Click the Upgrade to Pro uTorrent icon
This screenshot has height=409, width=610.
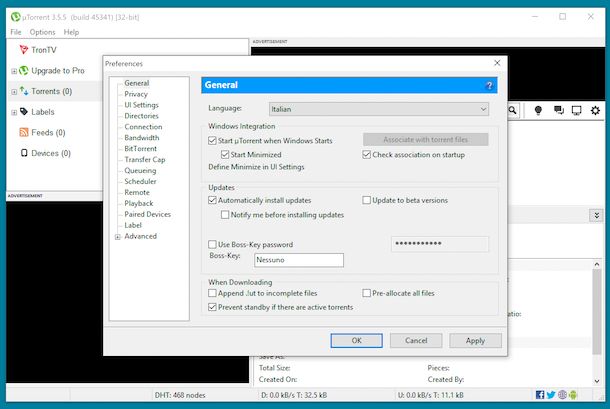coord(24,70)
